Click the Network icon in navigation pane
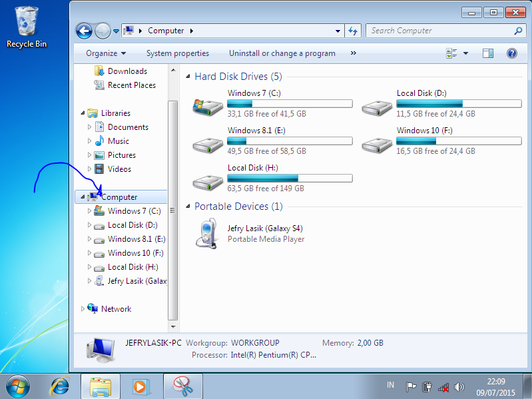Viewport: 532px width, 399px height. click(x=93, y=308)
